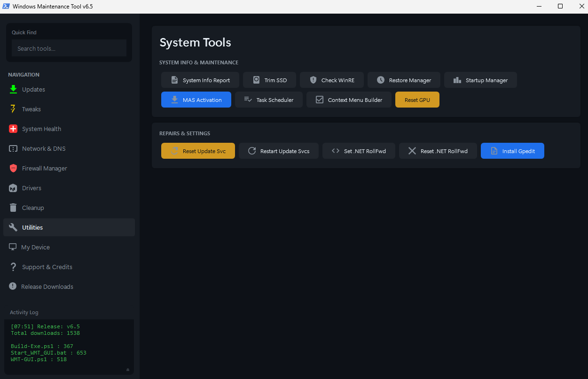Click the info circle Release Downloads icon
Screen dimensions: 588x379
coord(13,286)
